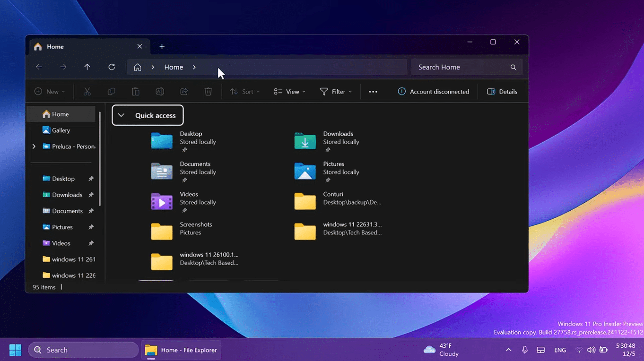The image size is (644, 361).
Task: Unpin Desktop in the sidebar
Action: (91, 179)
